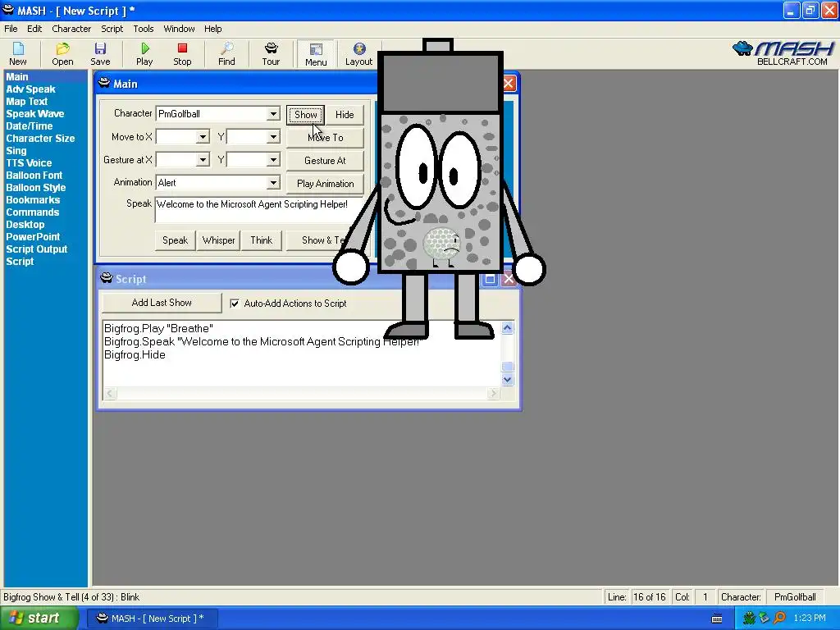Viewport: 840px width, 630px height.
Task: Select Map Text in the sidebar
Action: pos(27,102)
